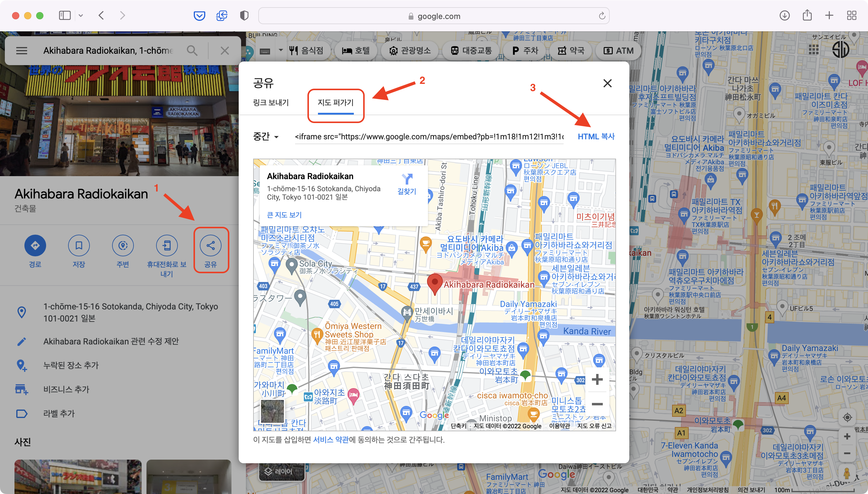Screen dimensions: 868x494
Task: Expand the sidebar chevron in Safari toolbar
Action: click(x=81, y=16)
